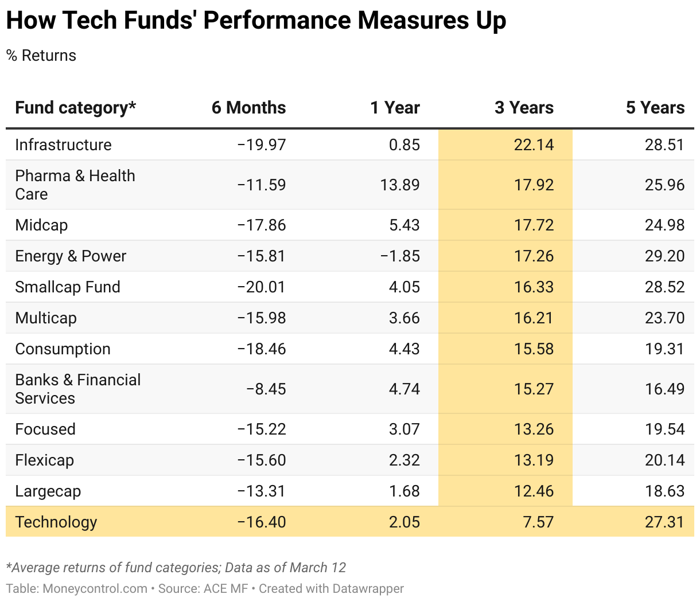The width and height of the screenshot is (700, 602).
Task: Click the "Fund category*" column header
Action: pyautogui.click(x=75, y=108)
